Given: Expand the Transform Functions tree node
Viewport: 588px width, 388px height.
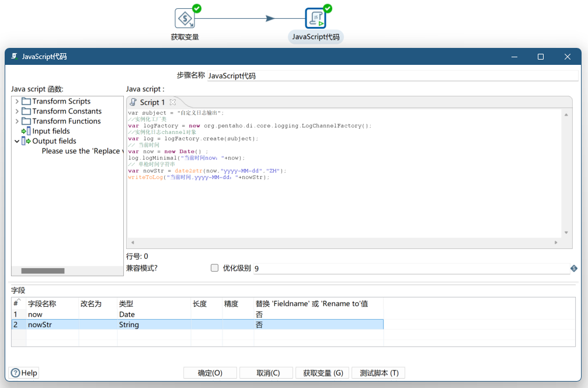Looking at the screenshot, I should (17, 122).
